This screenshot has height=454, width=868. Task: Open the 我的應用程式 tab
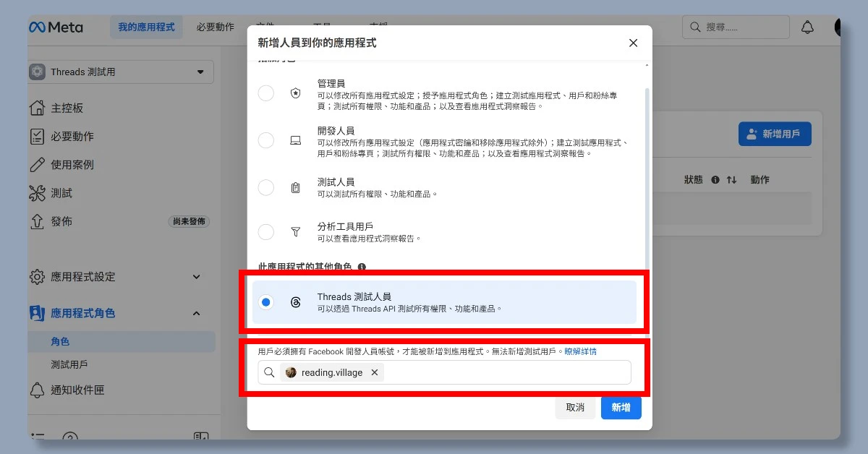[x=146, y=27]
